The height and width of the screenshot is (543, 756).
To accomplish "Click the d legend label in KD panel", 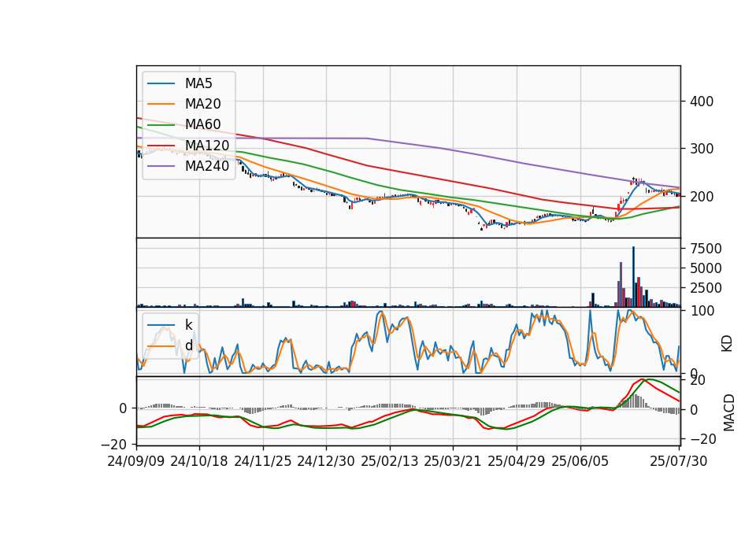I will point(189,346).
